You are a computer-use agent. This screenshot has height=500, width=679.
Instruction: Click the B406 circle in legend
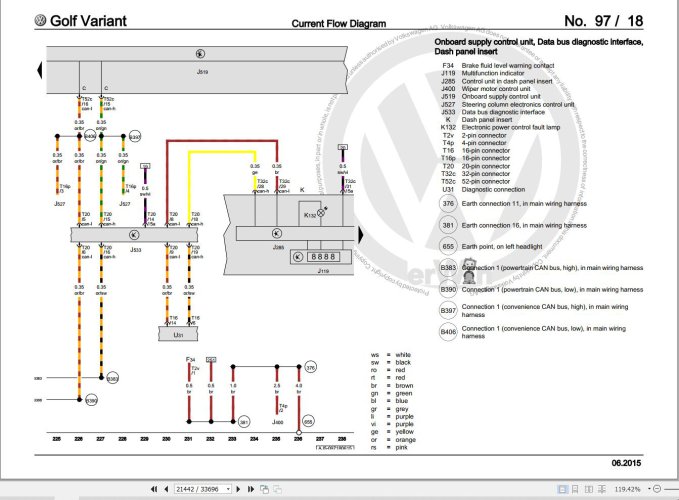coord(448,332)
